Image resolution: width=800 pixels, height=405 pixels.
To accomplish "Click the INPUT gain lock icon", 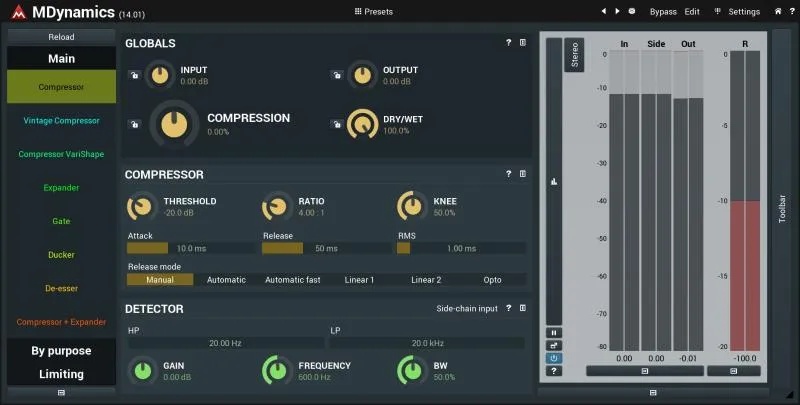I will point(134,75).
